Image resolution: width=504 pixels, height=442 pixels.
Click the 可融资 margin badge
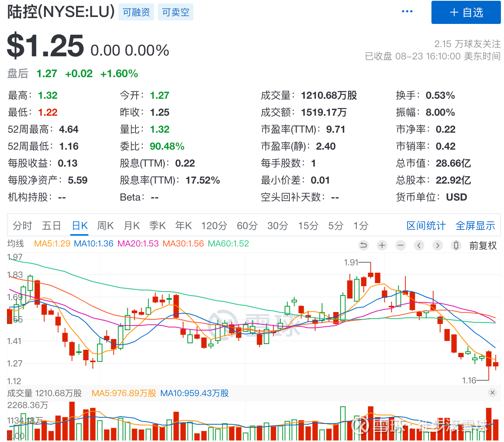[x=136, y=12]
